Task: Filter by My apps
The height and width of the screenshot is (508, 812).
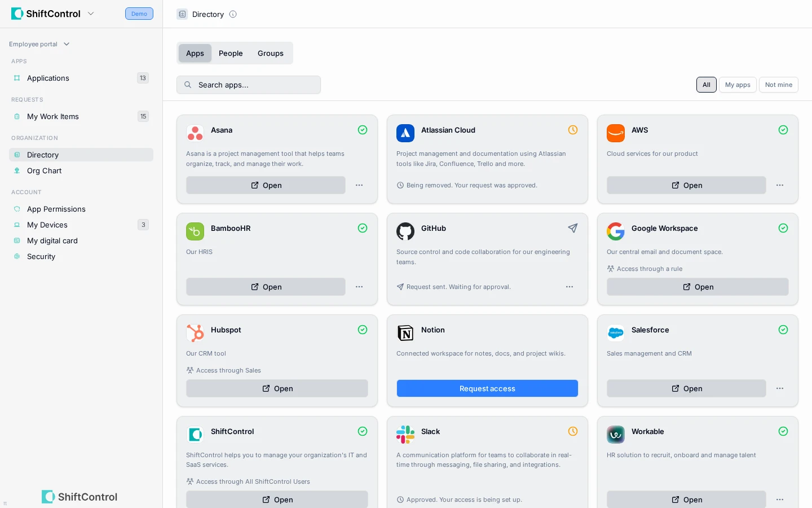Action: point(738,85)
